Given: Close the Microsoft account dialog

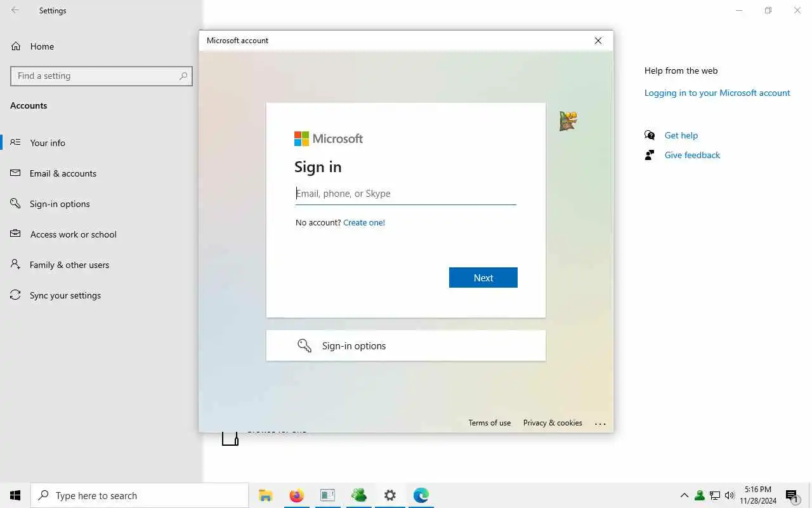Looking at the screenshot, I should [598, 41].
